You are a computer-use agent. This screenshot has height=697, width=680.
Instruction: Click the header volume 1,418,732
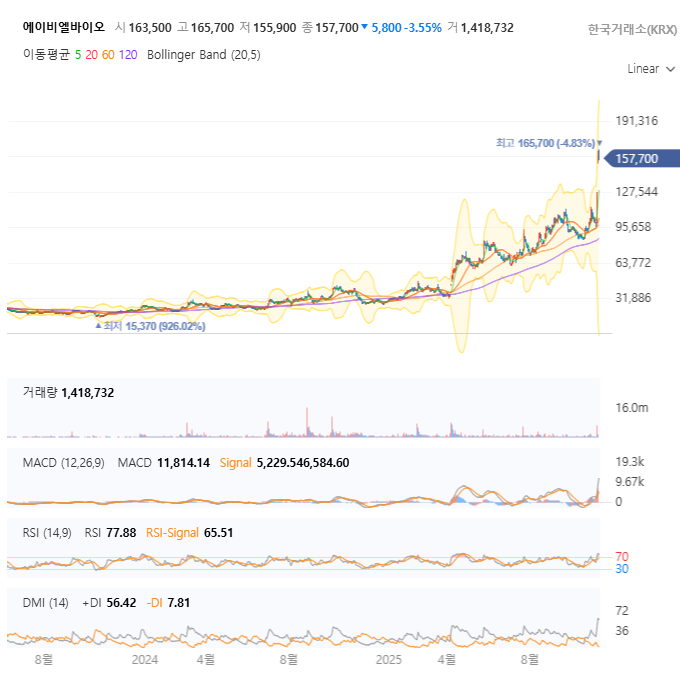[487, 28]
